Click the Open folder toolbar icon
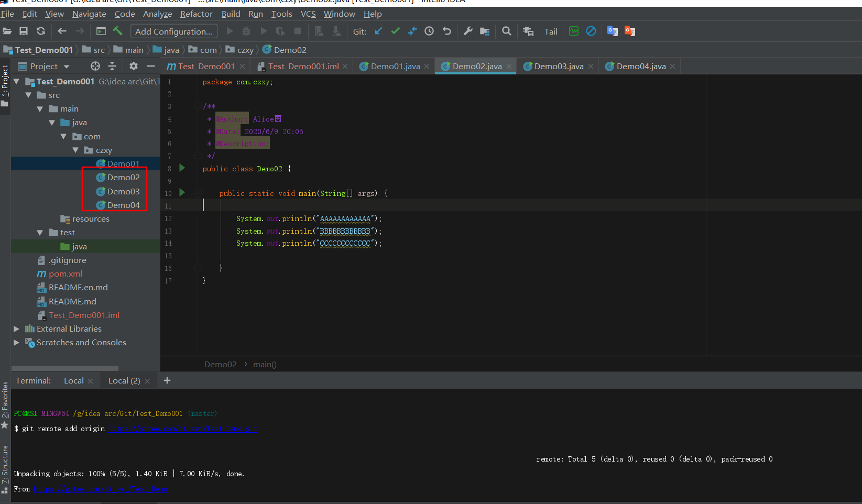 (x=7, y=31)
